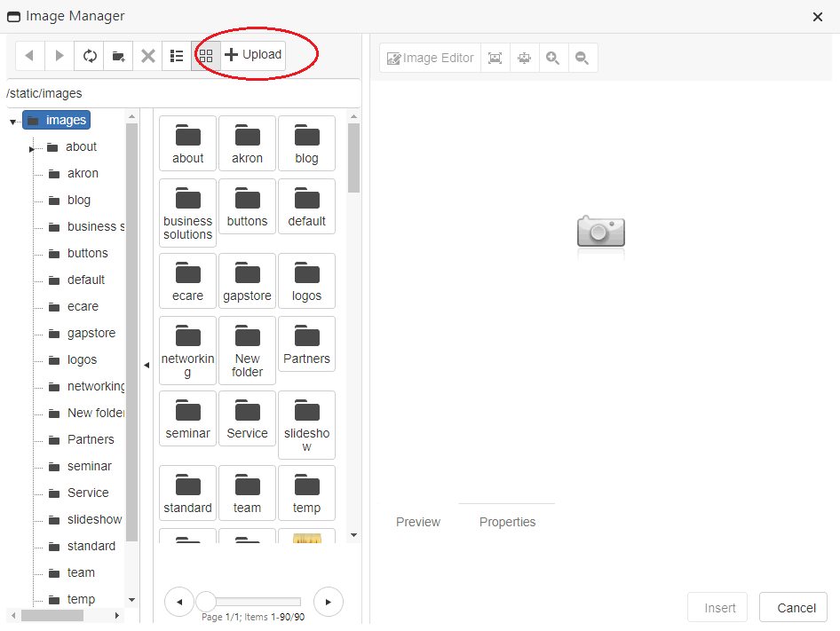Switch to the Preview tab
The width and height of the screenshot is (840, 631).
click(x=417, y=522)
